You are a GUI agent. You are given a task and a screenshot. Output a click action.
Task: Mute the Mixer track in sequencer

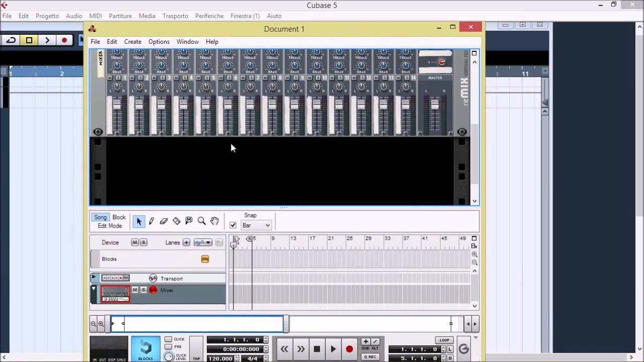135,290
